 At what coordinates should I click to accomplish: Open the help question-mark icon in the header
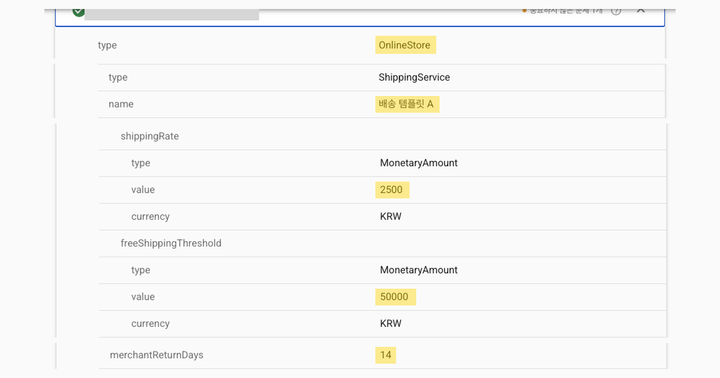pos(616,11)
